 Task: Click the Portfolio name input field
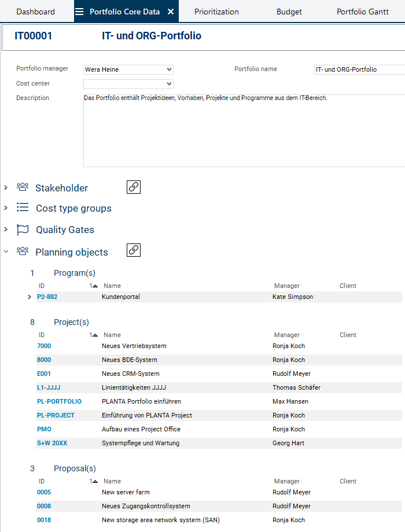coord(359,69)
